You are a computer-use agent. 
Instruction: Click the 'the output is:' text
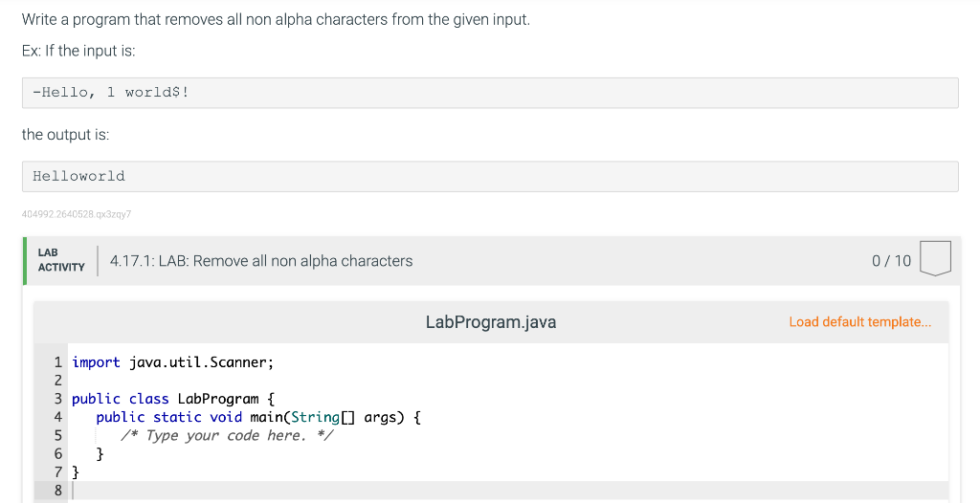65,134
